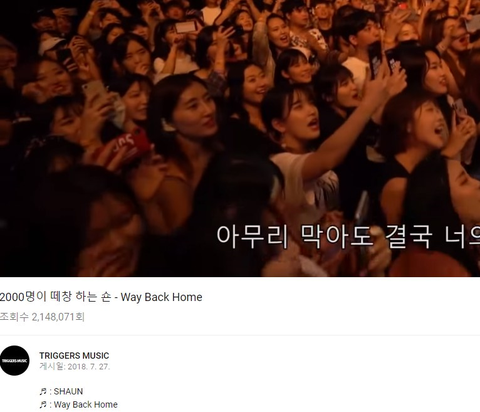Click the 조회수 label before view count

(14, 317)
